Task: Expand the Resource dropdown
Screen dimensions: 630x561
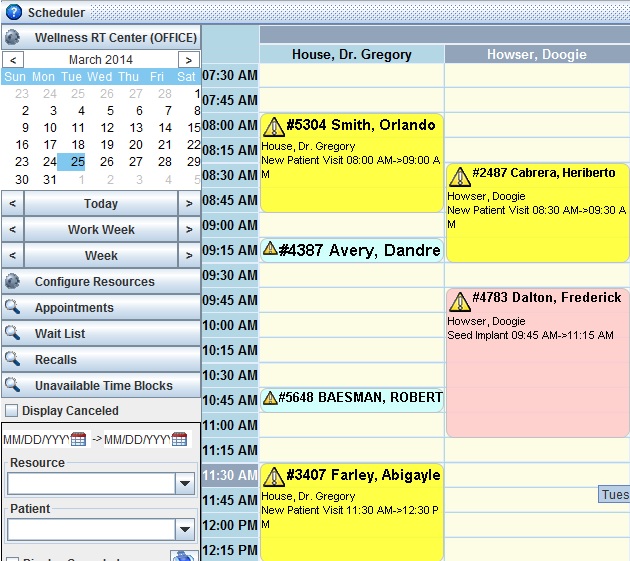Action: (x=185, y=483)
